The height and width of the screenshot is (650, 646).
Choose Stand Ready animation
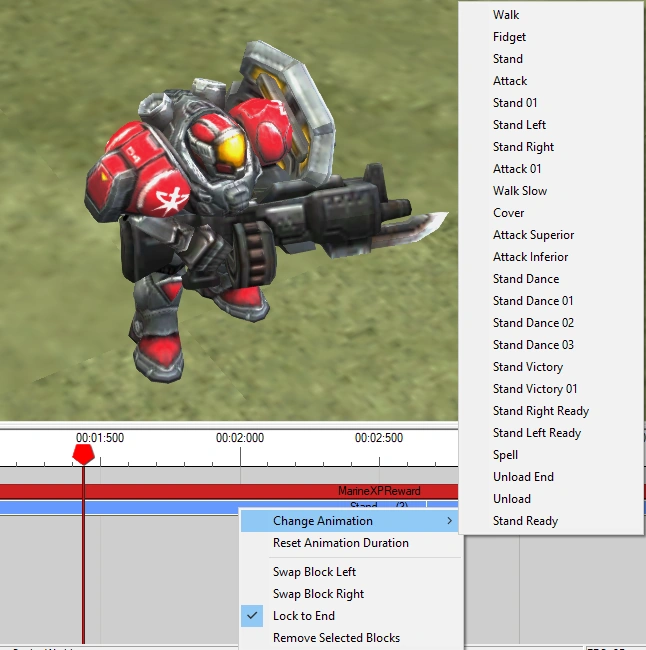click(x=551, y=520)
